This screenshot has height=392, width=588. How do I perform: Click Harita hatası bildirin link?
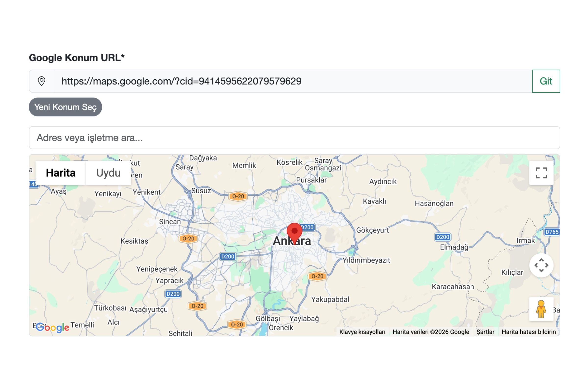(528, 332)
